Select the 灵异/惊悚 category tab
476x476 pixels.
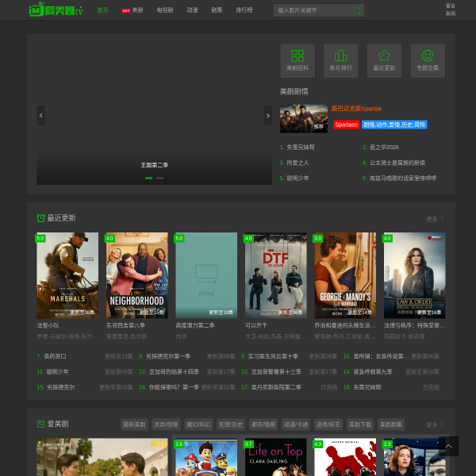click(166, 424)
